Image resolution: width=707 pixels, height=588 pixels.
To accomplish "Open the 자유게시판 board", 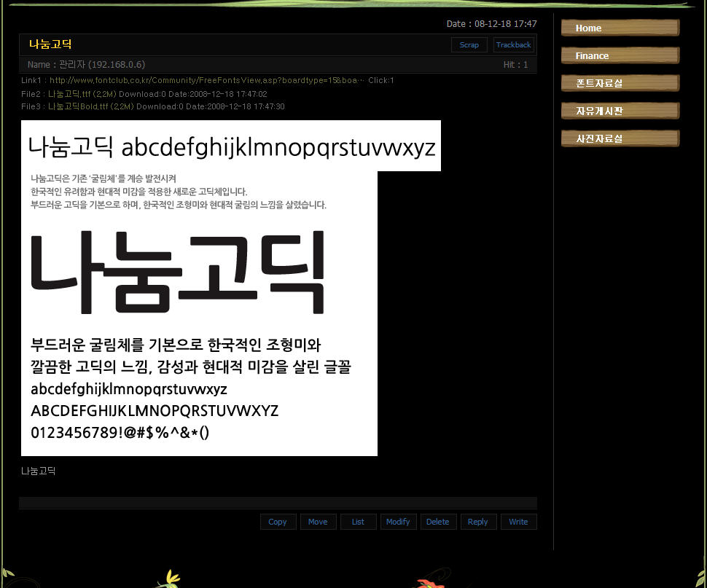I will point(620,111).
